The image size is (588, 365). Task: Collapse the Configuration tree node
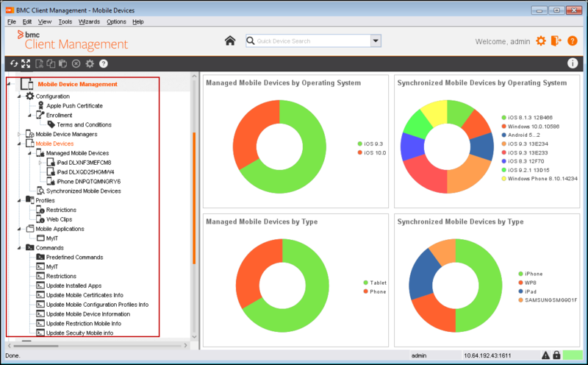(19, 96)
